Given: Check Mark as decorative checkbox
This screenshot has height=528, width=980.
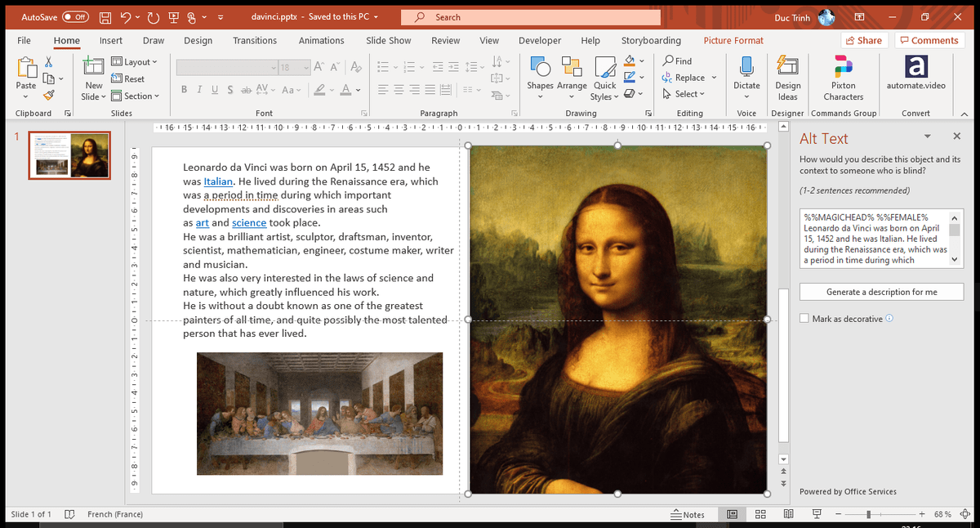Looking at the screenshot, I should (804, 319).
